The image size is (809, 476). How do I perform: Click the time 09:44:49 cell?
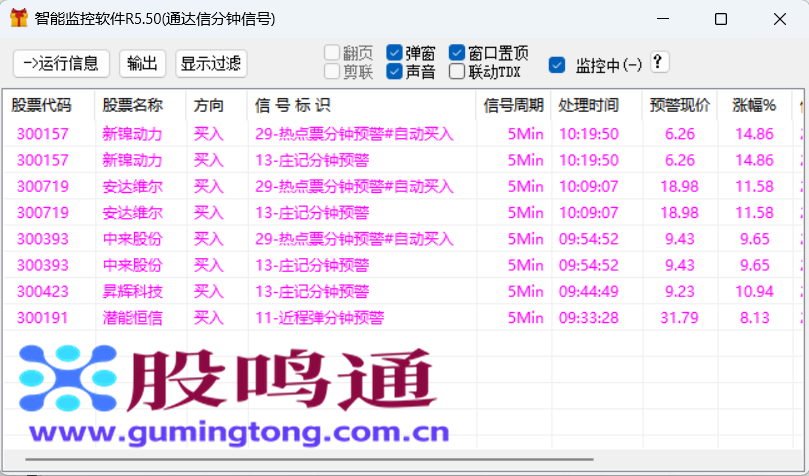pyautogui.click(x=589, y=291)
